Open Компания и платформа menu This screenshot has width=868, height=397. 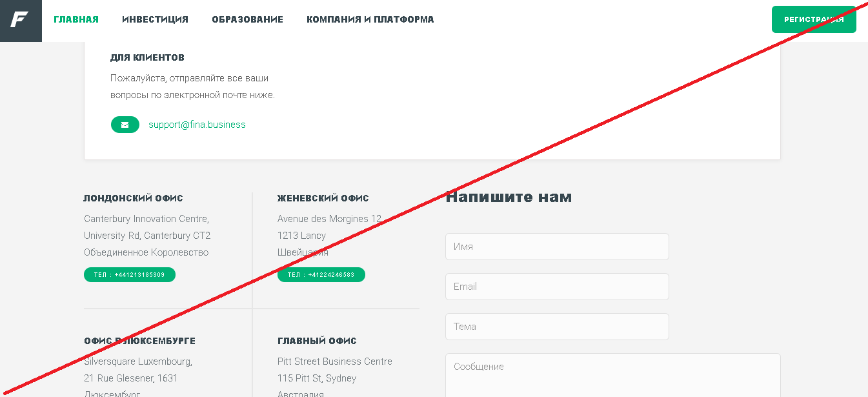[x=370, y=19]
